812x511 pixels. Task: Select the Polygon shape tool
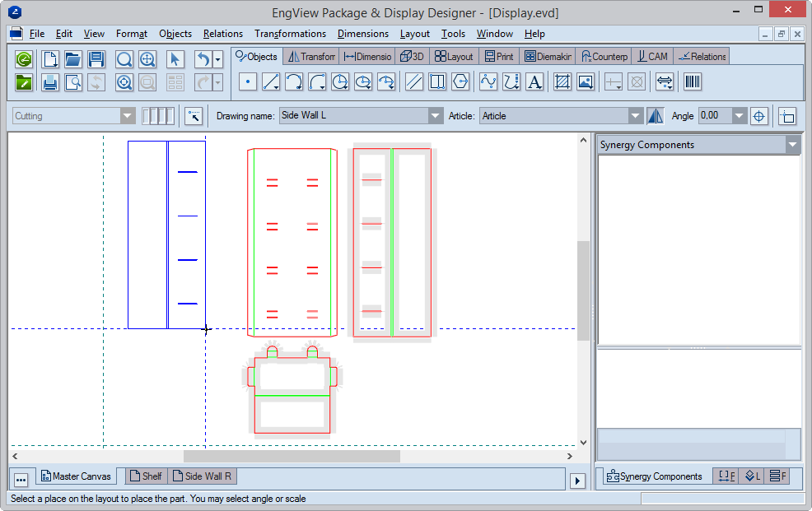pyautogui.click(x=460, y=81)
